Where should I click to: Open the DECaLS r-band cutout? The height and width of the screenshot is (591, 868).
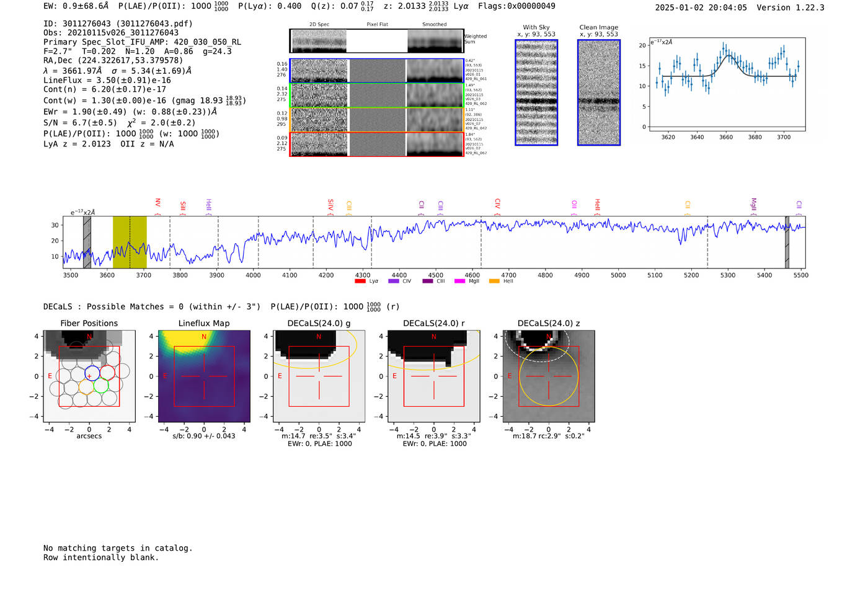434,376
